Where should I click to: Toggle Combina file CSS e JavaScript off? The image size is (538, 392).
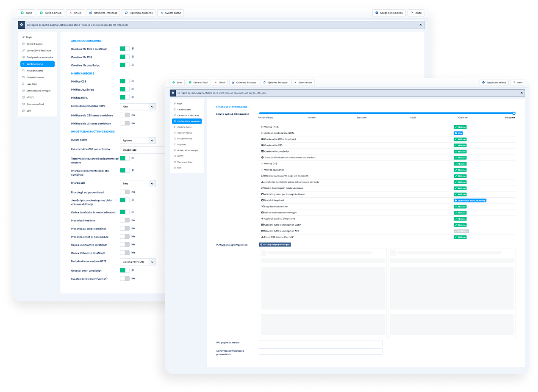point(124,48)
